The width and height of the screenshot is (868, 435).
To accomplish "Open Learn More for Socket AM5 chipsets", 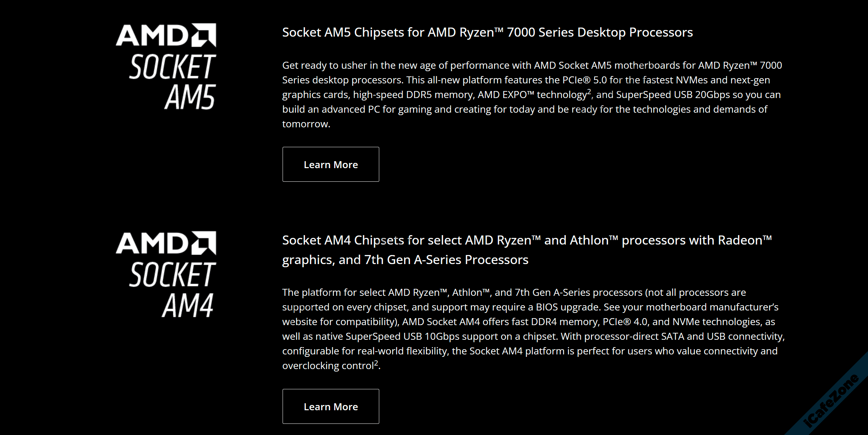I will [331, 164].
